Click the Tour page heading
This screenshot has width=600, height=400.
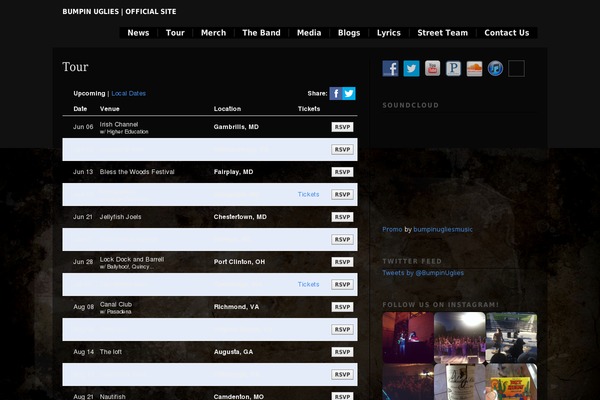75,67
